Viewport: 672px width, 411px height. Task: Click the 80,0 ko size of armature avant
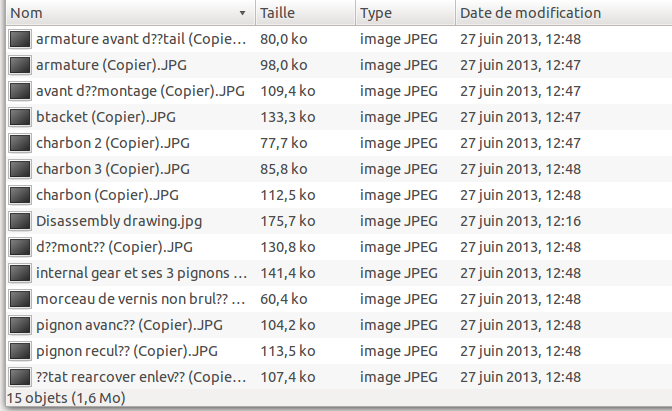click(283, 39)
